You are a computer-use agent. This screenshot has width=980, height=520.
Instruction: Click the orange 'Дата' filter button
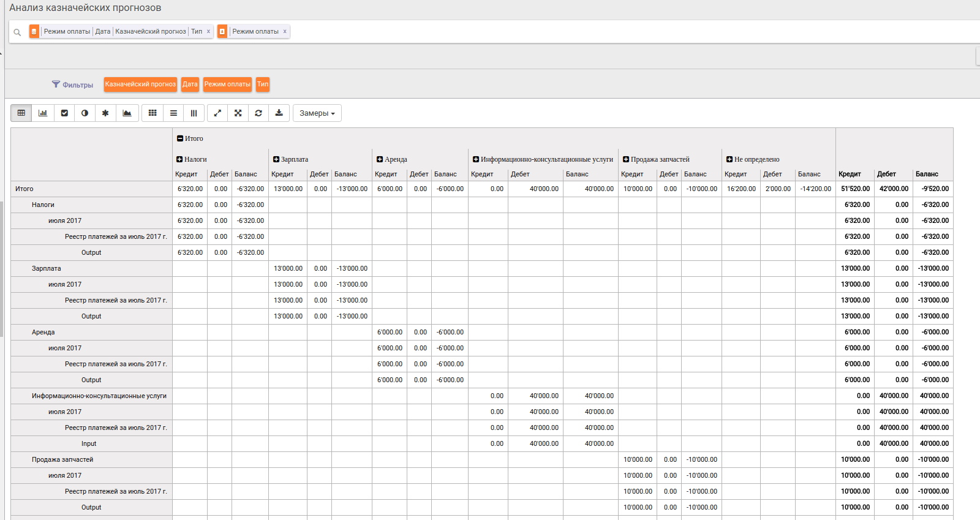[190, 85]
